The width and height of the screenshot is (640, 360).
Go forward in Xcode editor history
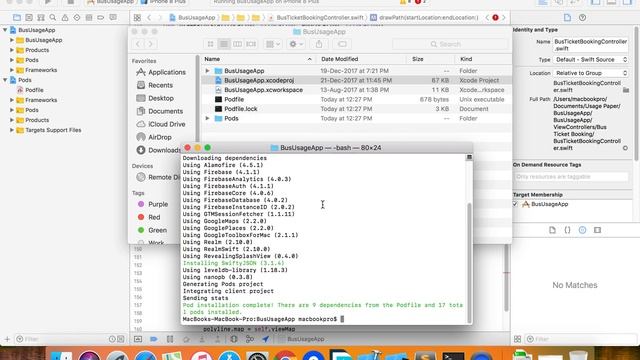(160, 18)
